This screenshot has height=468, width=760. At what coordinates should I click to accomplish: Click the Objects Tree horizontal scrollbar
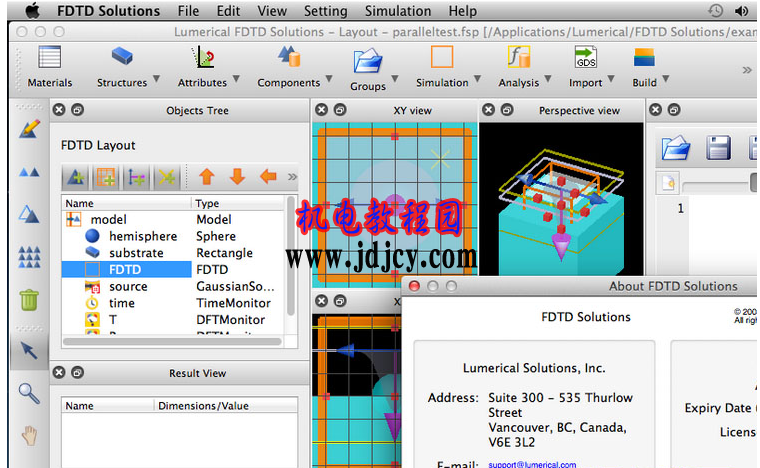[x=172, y=342]
